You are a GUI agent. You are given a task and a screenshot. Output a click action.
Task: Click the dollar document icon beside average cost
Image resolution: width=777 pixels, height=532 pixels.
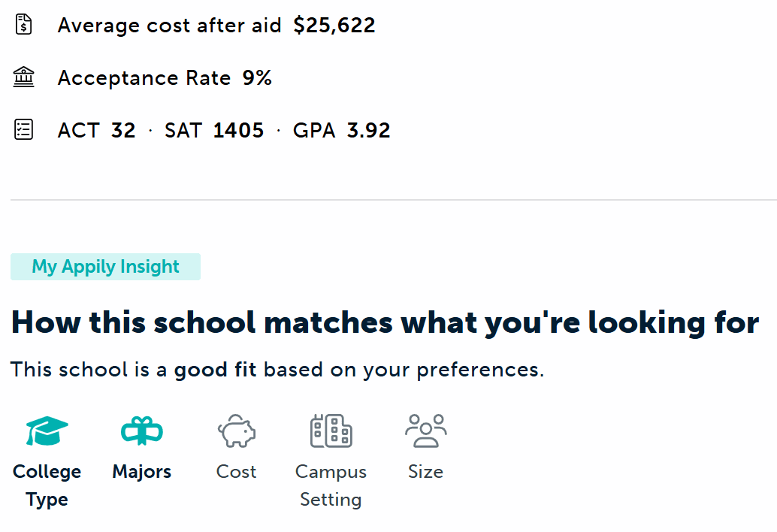point(24,25)
